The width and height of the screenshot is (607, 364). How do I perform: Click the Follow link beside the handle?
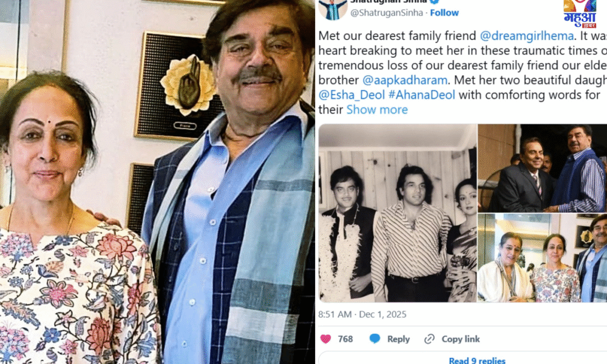444,13
